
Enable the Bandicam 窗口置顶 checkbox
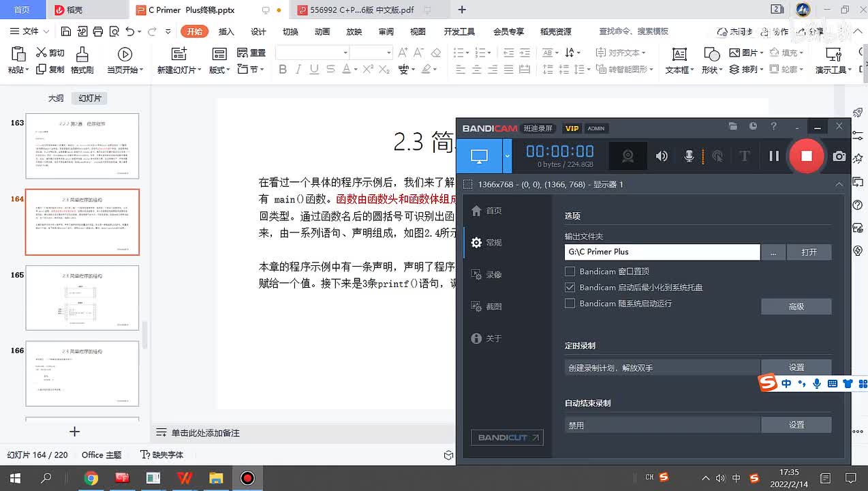(x=570, y=271)
